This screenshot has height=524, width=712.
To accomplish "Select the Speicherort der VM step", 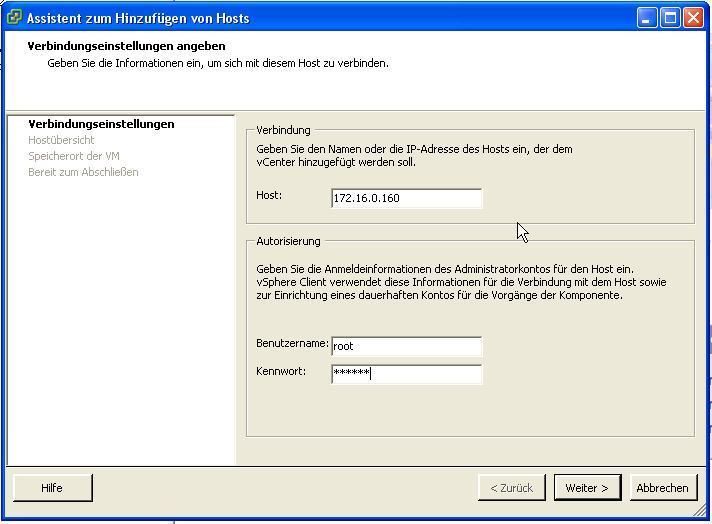I will [x=74, y=156].
